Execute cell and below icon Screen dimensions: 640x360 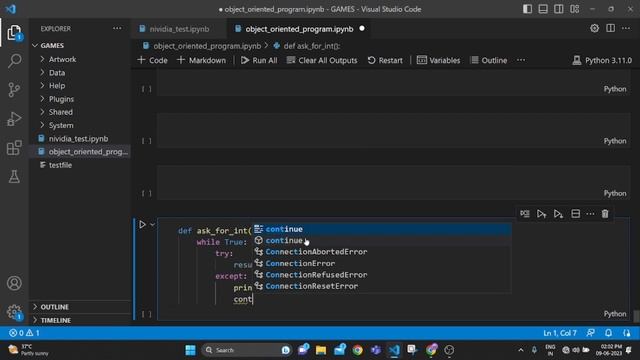[558, 214]
